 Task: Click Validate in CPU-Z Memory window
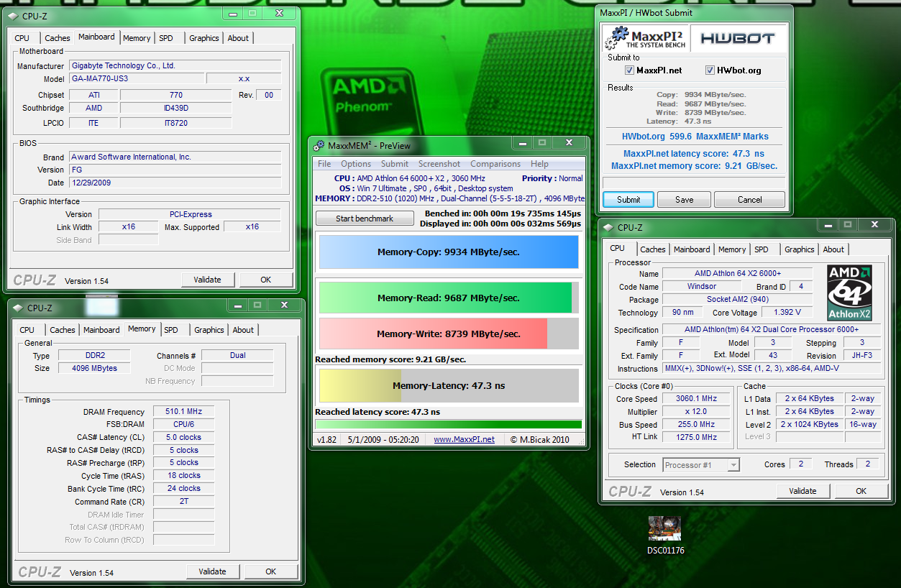tap(213, 571)
